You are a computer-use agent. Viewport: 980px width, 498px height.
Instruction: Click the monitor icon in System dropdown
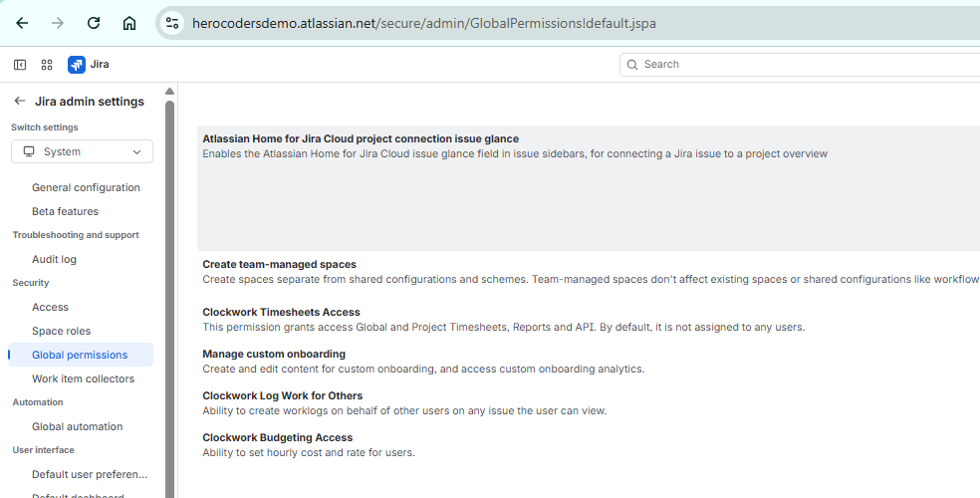coord(29,151)
